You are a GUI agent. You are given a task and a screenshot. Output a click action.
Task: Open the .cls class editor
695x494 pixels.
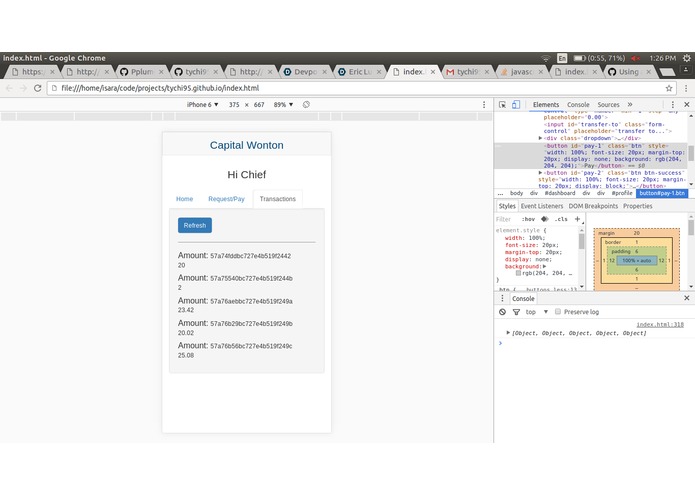tap(561, 219)
